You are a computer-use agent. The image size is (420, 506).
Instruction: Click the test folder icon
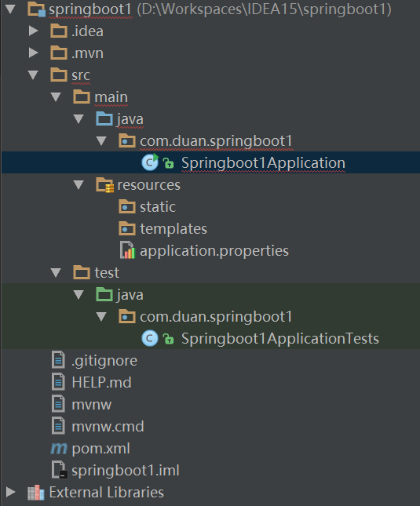coord(82,272)
